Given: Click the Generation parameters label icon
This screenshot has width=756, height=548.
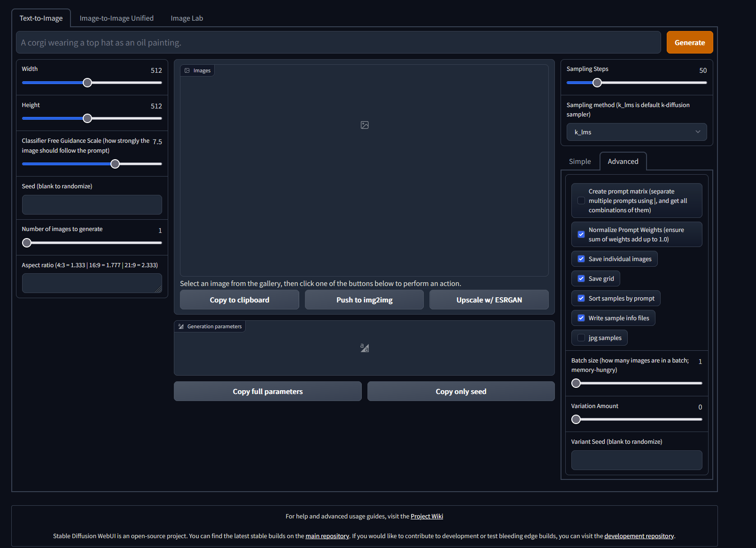Looking at the screenshot, I should pyautogui.click(x=181, y=326).
